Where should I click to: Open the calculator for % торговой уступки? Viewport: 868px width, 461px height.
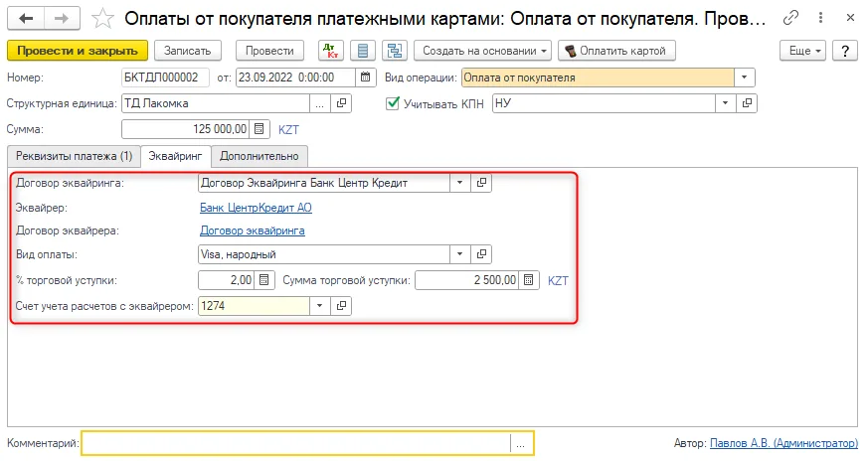[x=264, y=280]
